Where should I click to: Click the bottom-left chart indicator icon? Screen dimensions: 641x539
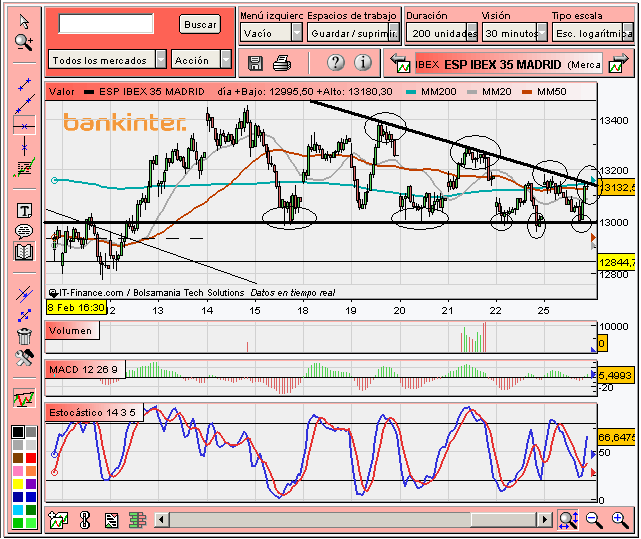pyautogui.click(x=58, y=520)
